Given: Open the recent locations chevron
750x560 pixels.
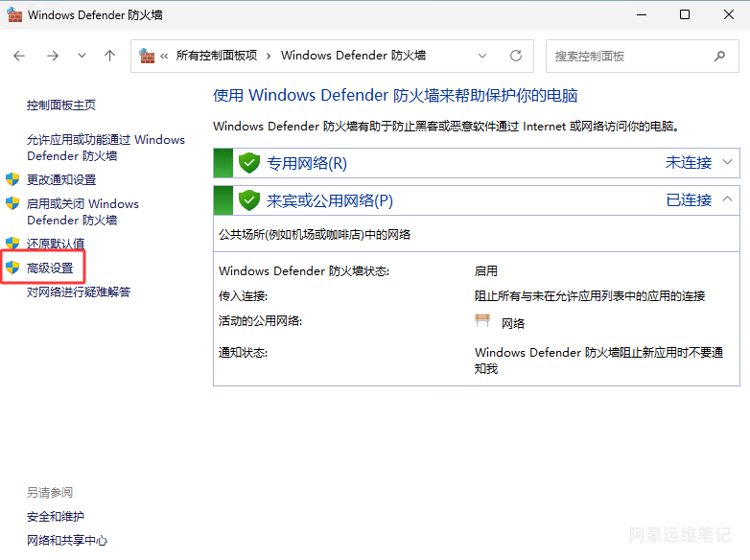Looking at the screenshot, I should coord(82,56).
